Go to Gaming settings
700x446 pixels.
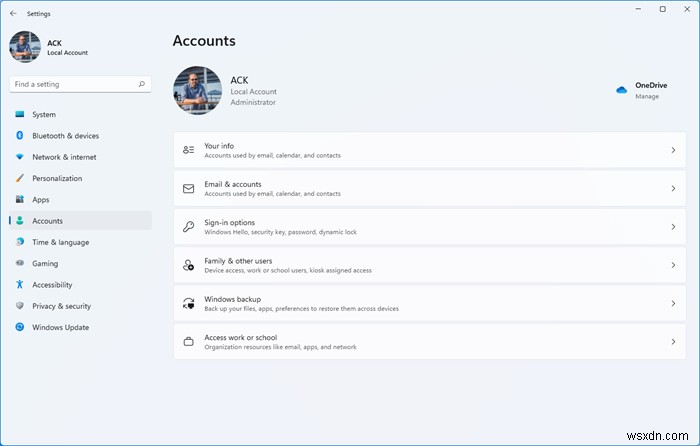(x=80, y=263)
